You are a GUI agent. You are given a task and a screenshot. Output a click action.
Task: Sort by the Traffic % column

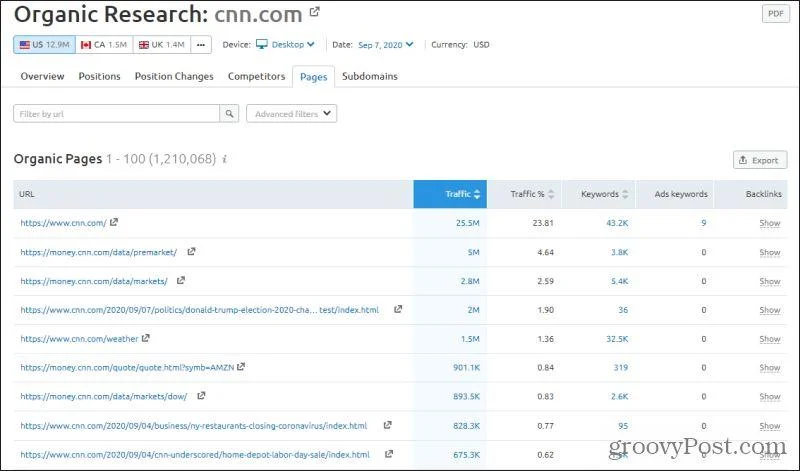point(524,194)
